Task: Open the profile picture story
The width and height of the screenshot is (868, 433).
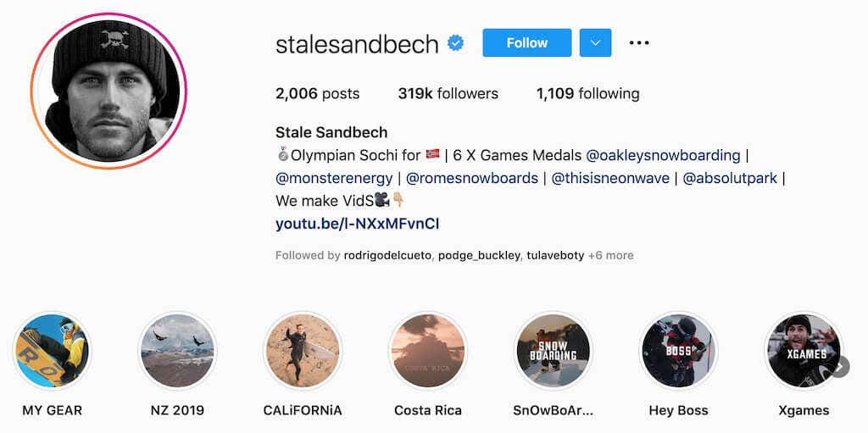Action: pos(108,92)
